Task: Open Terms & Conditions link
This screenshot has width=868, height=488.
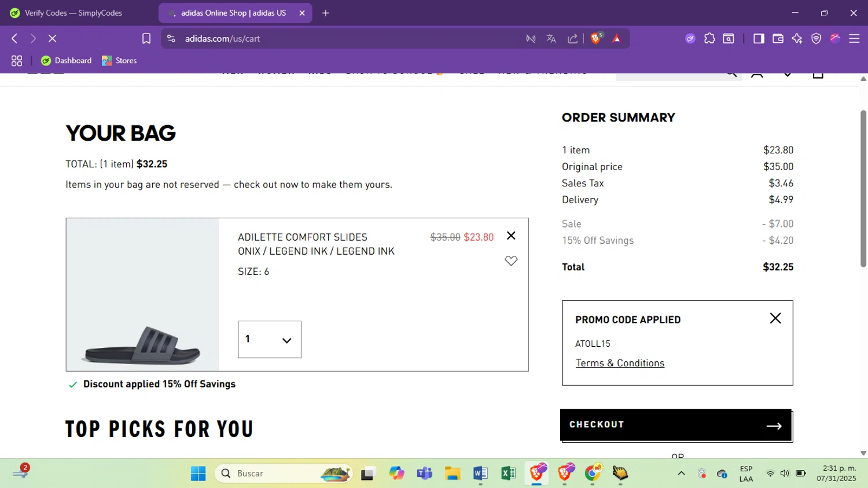Action: coord(620,363)
